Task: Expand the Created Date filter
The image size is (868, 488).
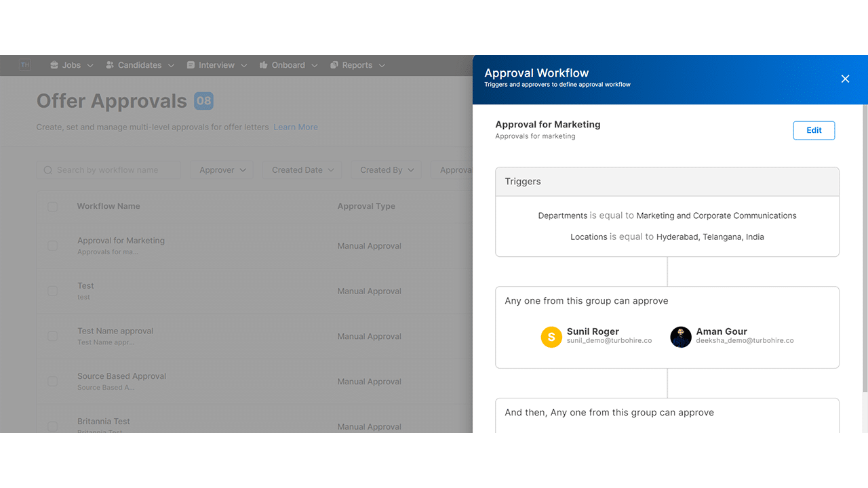Action: pos(301,169)
